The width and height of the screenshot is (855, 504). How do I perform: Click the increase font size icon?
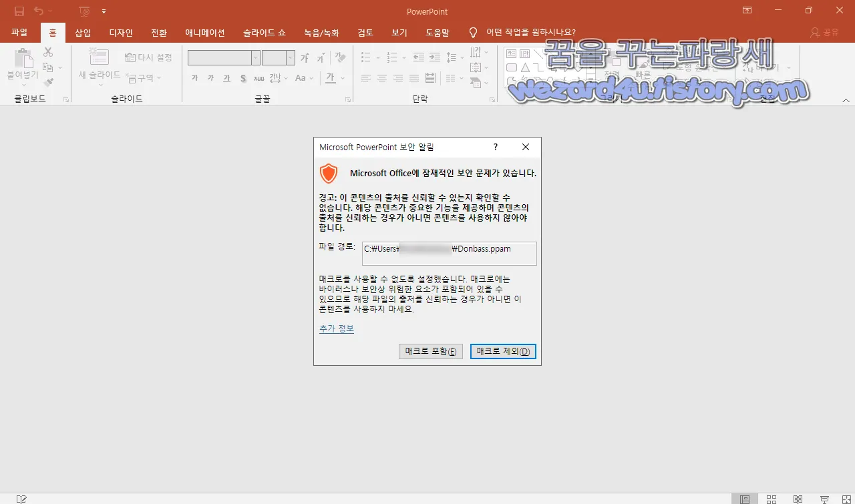[x=305, y=58]
